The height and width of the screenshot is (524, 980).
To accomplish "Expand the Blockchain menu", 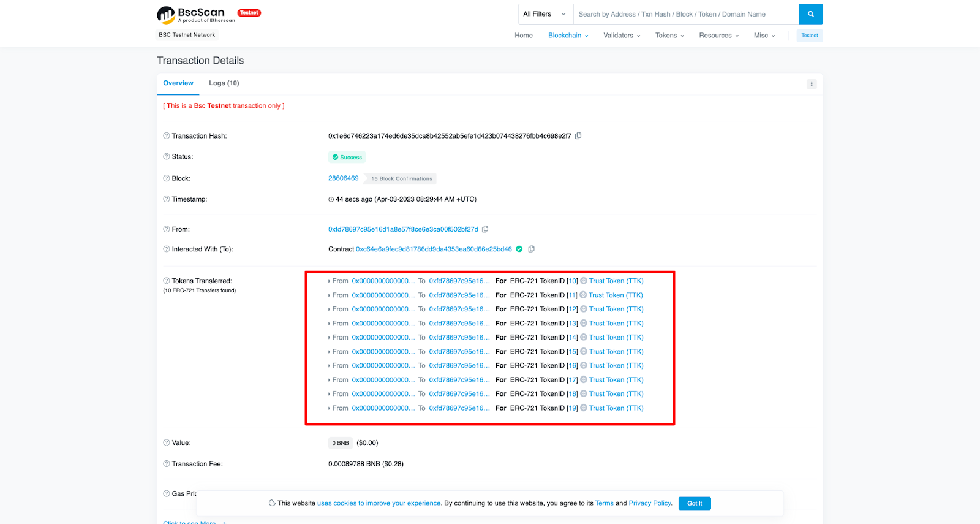I will (568, 36).
